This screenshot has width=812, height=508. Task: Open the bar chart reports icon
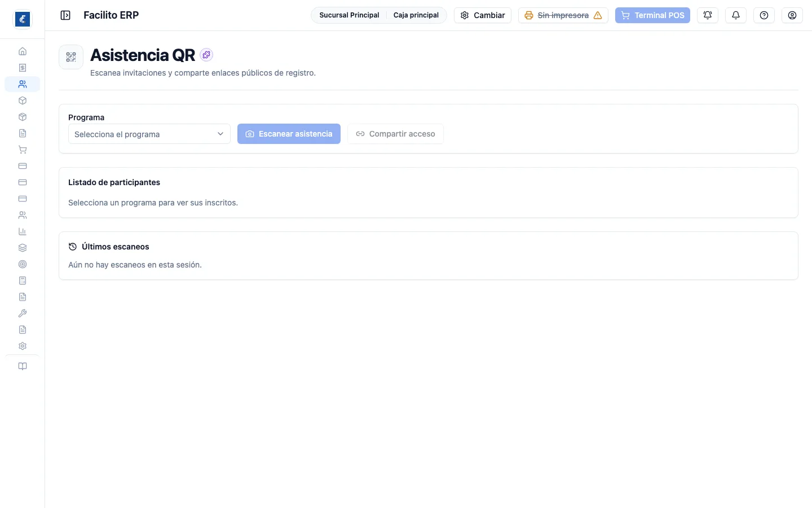pos(23,231)
